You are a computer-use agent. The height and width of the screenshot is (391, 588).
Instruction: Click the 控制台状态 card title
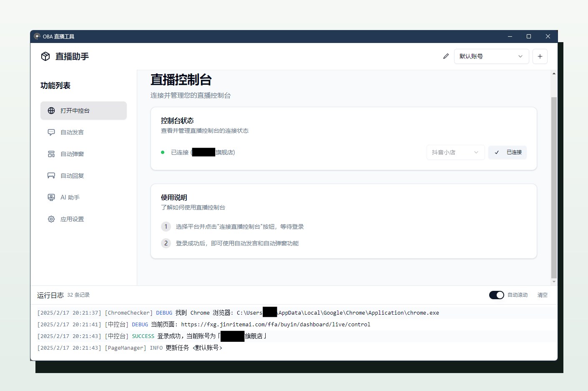(177, 121)
